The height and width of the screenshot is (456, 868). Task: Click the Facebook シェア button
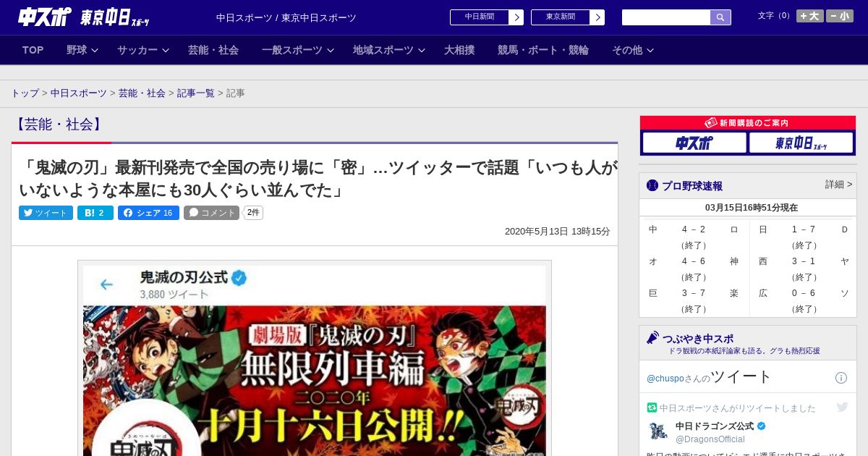(148, 213)
